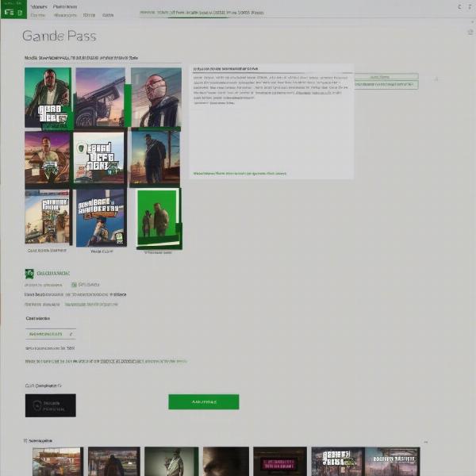This screenshot has height=476, width=476.
Task: Click the green-underlined tab text at top center
Action: (202, 13)
